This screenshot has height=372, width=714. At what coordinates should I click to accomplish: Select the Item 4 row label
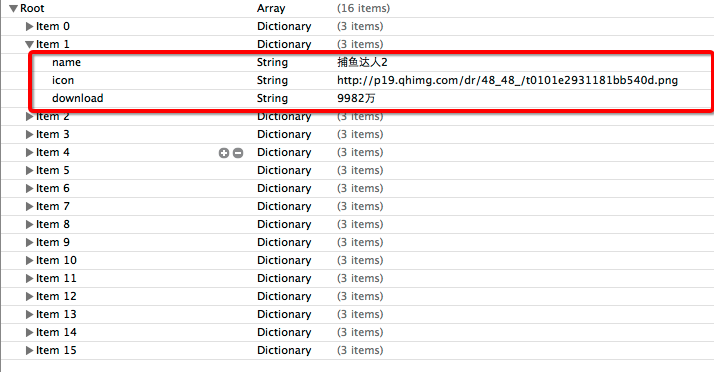[x=53, y=152]
